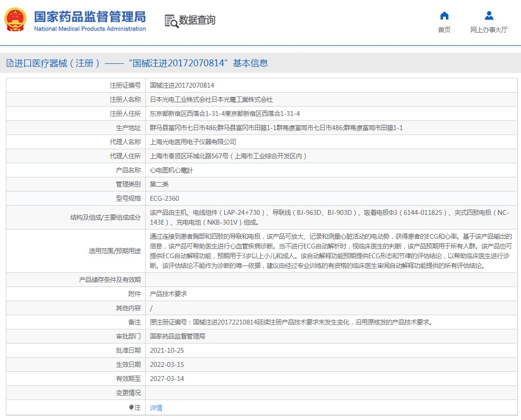Click the 产品名称 label
521x420 pixels.
(128, 170)
